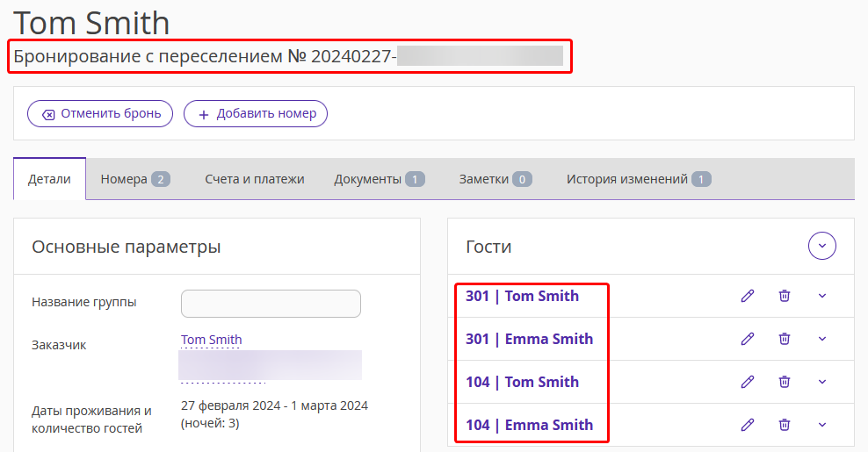868x452 pixels.
Task: Expand details for 104 | Emma Smith row
Action: 822,425
